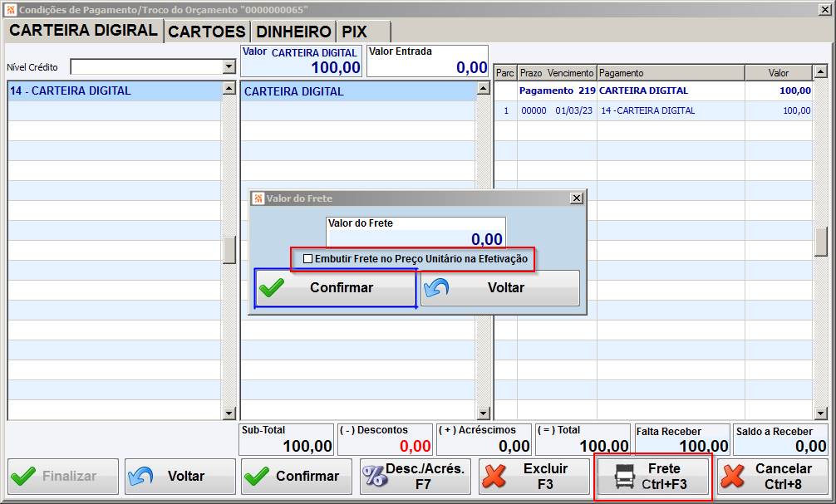Switch to the CARTEIRA DIGIRAL tab

click(84, 31)
